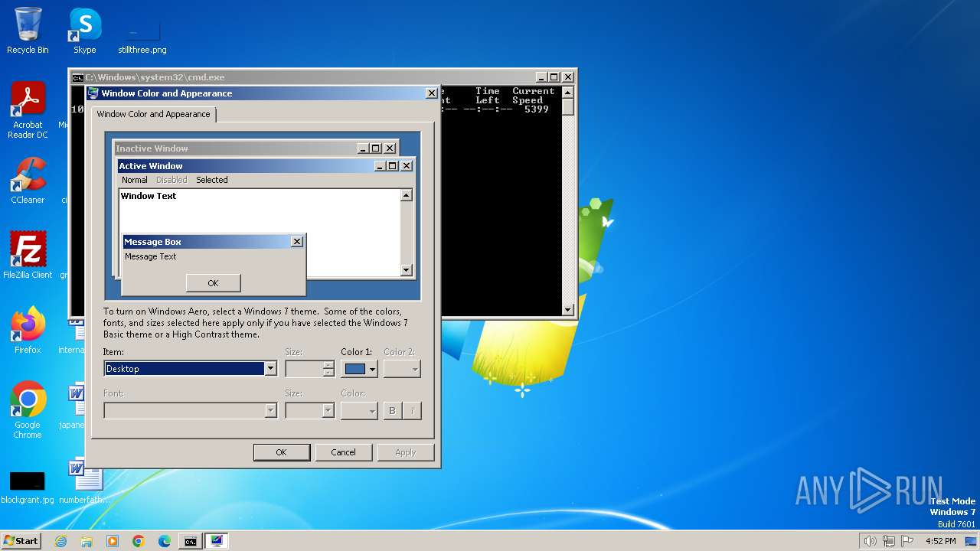The width and height of the screenshot is (980, 551).
Task: Toggle the Italic font button
Action: 412,410
